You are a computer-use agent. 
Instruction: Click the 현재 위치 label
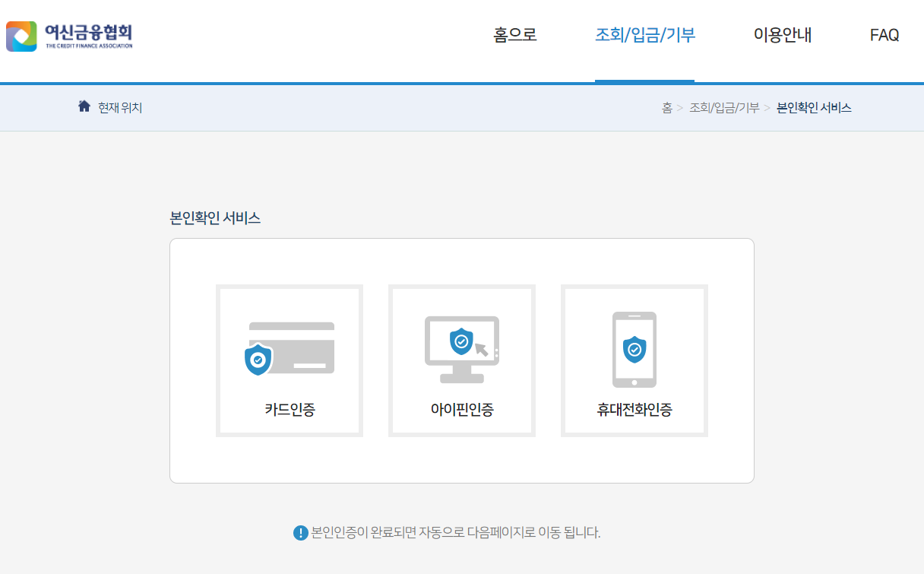120,108
